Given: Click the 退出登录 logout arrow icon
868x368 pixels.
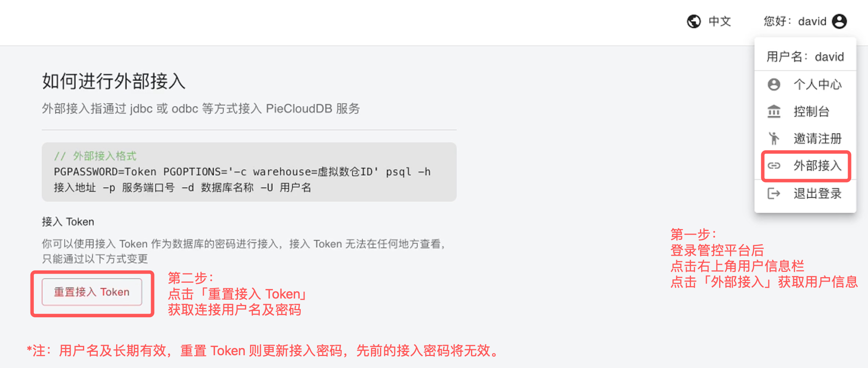Looking at the screenshot, I should (x=774, y=193).
